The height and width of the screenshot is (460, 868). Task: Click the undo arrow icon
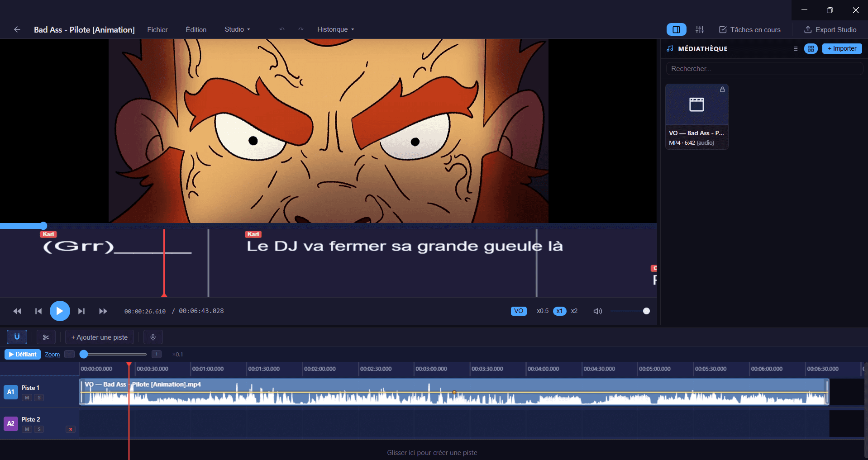point(282,29)
